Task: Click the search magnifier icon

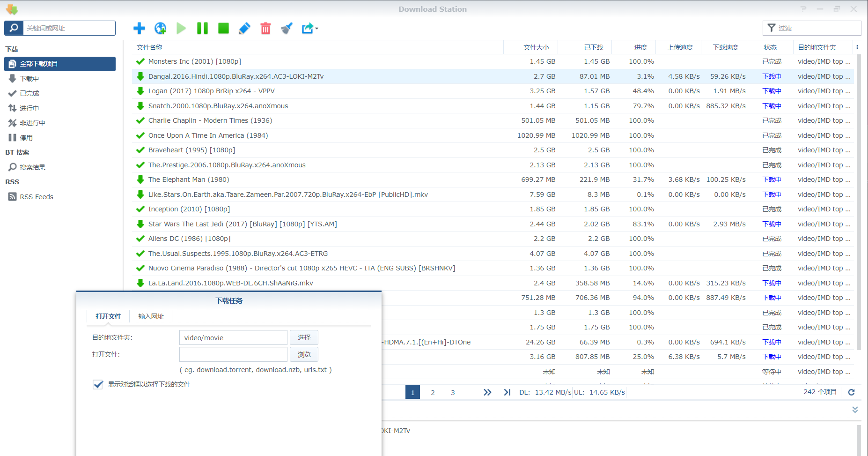Action: pyautogui.click(x=14, y=28)
